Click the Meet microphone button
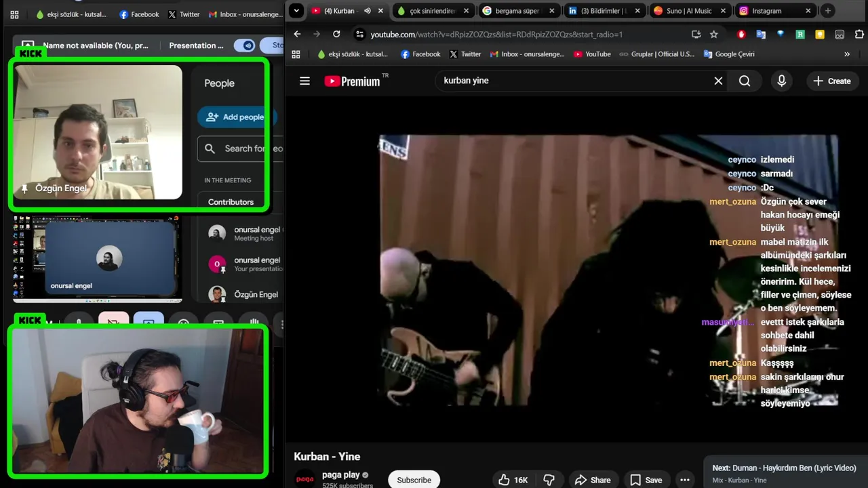The height and width of the screenshot is (488, 868). (x=79, y=323)
